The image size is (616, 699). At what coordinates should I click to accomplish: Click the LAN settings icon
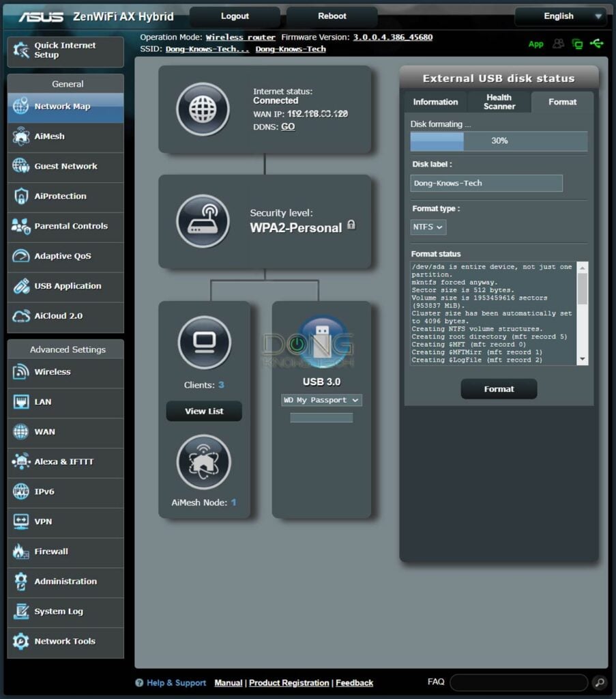coord(20,401)
